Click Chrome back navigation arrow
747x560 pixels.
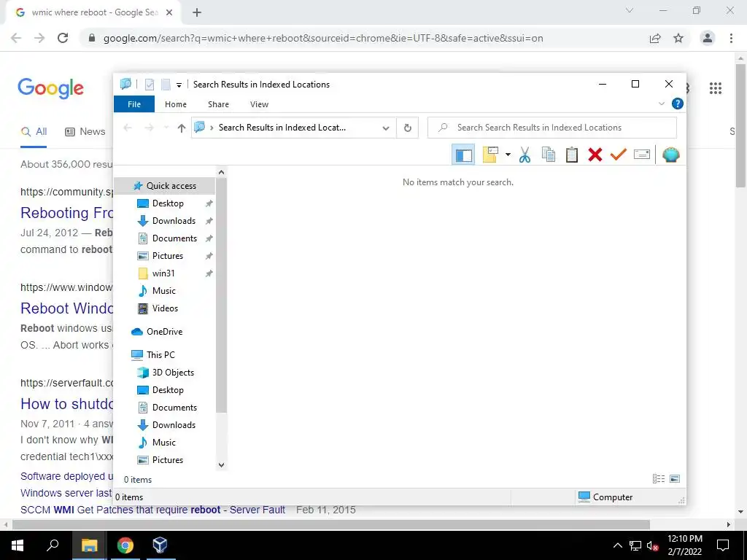pos(16,38)
